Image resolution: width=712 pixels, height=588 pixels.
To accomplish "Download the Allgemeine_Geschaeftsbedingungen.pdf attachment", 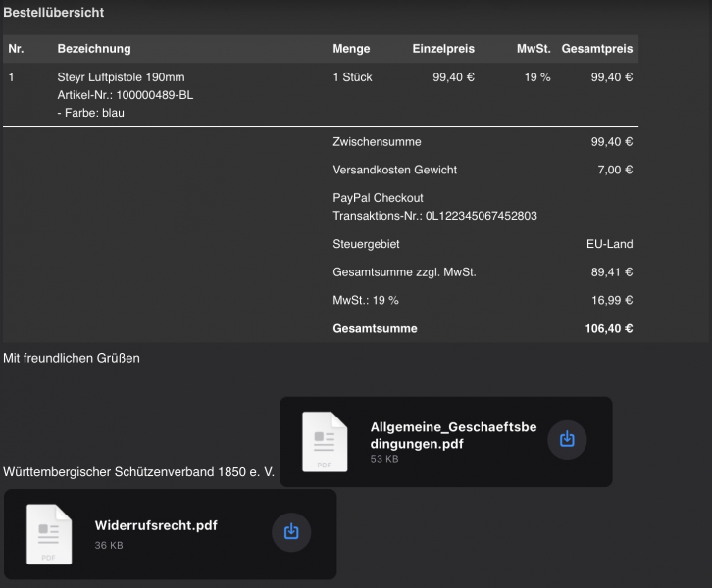I will tap(567, 440).
